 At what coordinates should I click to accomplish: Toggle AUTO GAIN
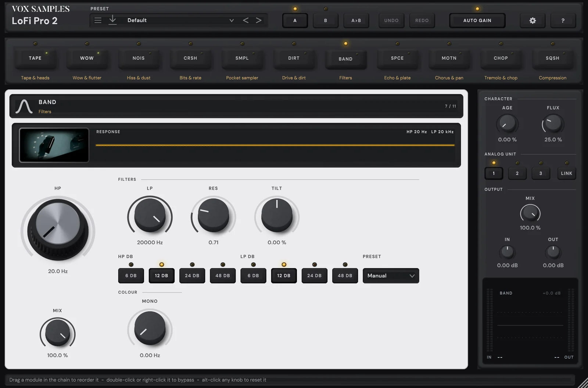[x=477, y=21]
